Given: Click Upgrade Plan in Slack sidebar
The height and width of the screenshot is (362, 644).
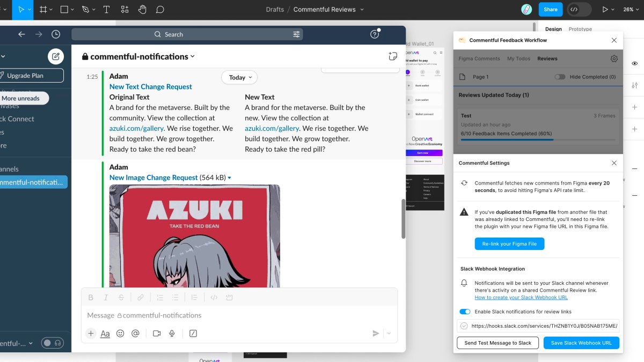Looking at the screenshot, I should click(x=31, y=76).
